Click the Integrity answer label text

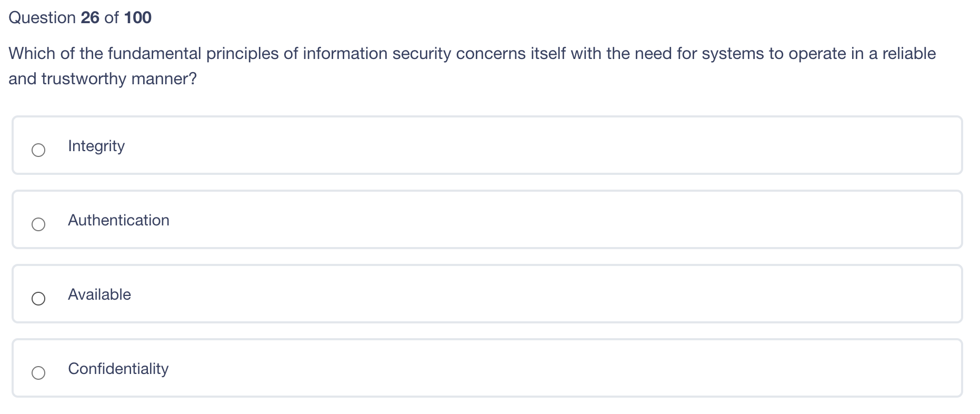(x=96, y=146)
